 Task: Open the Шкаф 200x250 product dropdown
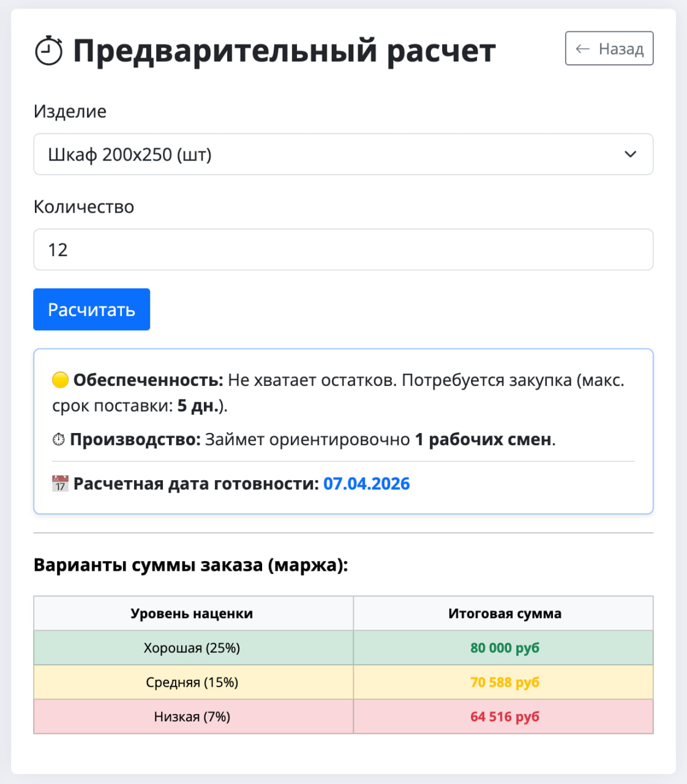[x=343, y=154]
